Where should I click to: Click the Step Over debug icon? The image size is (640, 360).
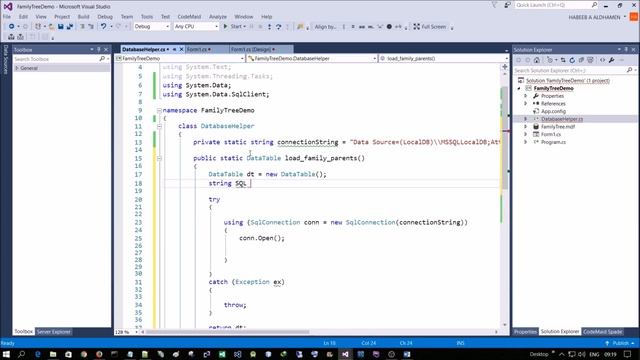(278, 27)
